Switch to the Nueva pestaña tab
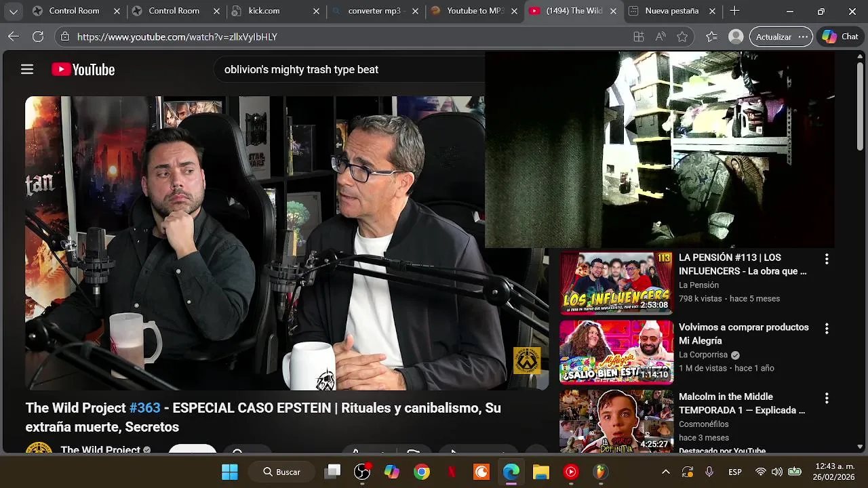Screen dimensions: 868x488 pyautogui.click(x=672, y=11)
